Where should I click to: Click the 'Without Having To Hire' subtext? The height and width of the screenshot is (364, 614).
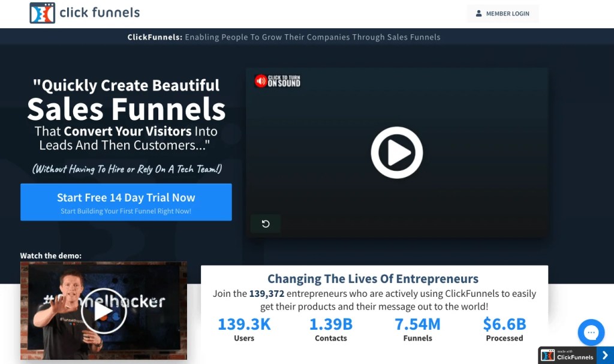(127, 169)
